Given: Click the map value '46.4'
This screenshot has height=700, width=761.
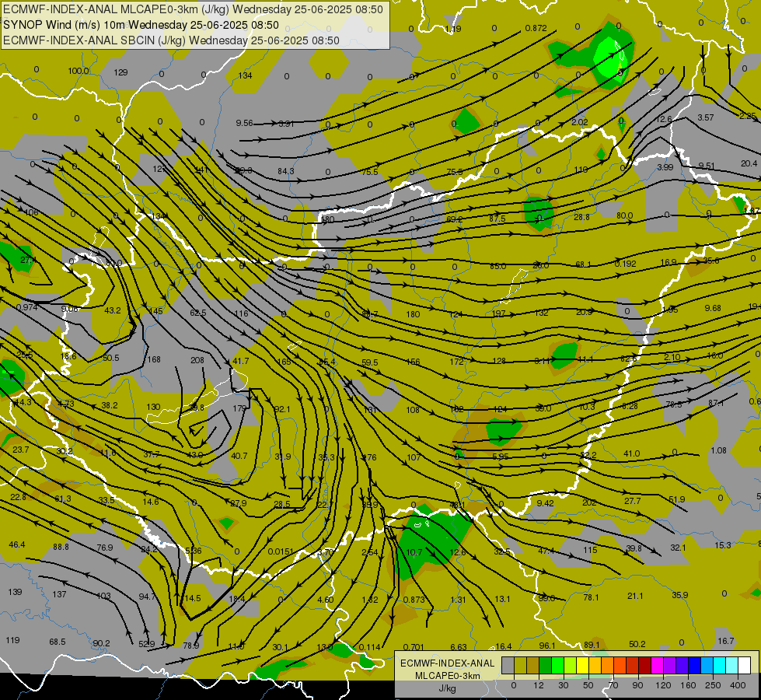Looking at the screenshot, I should [16, 544].
